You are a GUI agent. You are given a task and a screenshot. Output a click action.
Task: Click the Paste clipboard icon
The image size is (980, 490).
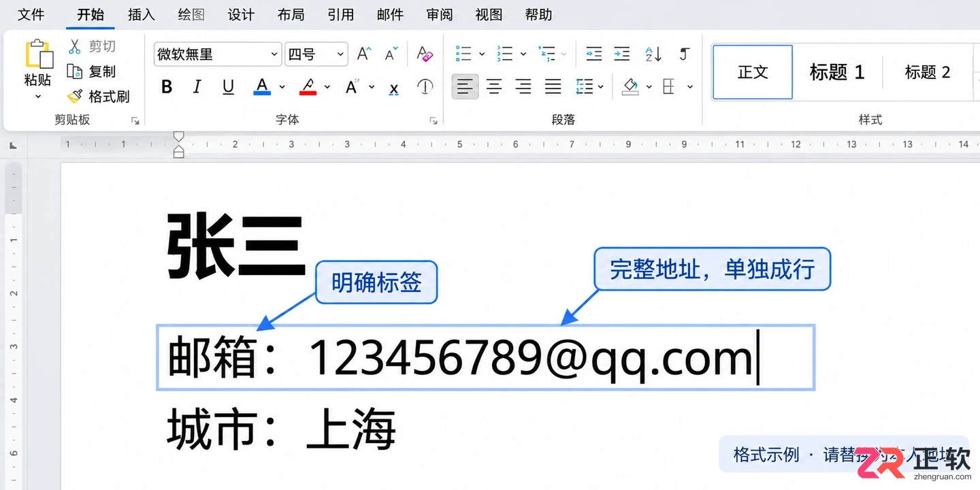pos(39,54)
